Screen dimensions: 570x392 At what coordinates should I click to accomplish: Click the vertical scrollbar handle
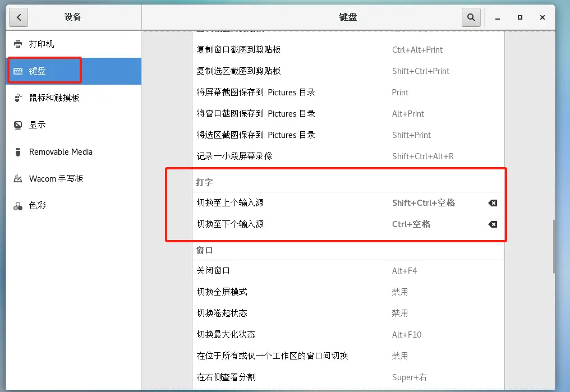[x=554, y=246]
